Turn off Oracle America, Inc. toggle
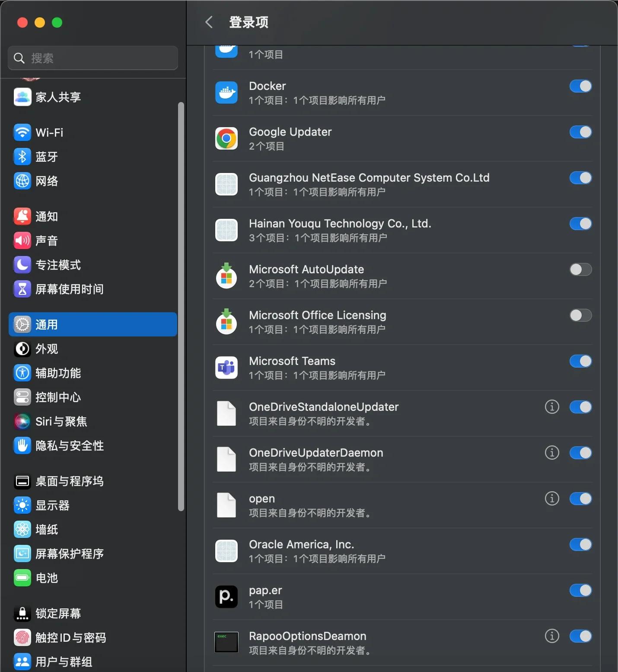This screenshot has height=672, width=618. click(580, 544)
